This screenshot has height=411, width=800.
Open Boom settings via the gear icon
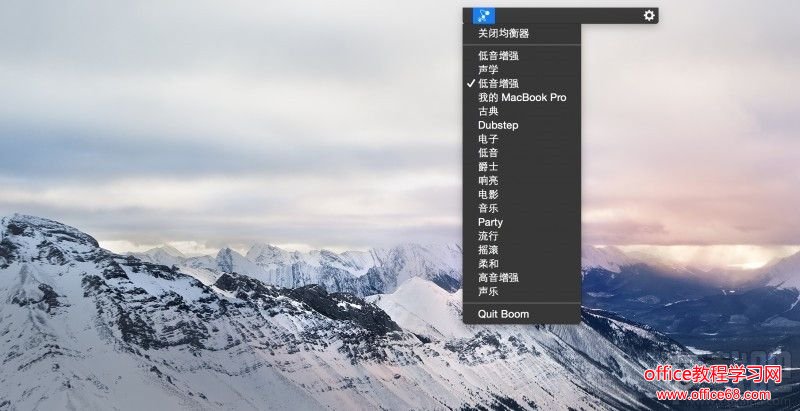click(648, 15)
